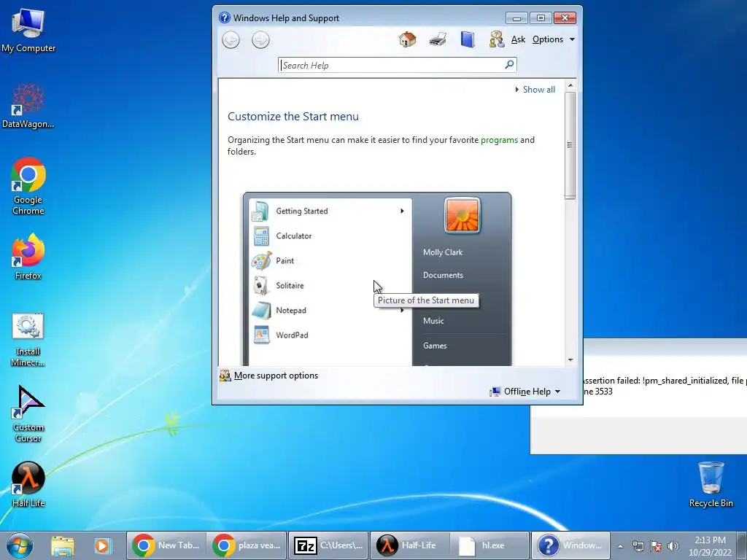Open the Options dropdown menu
Viewport: 747px width, 560px height.
554,39
